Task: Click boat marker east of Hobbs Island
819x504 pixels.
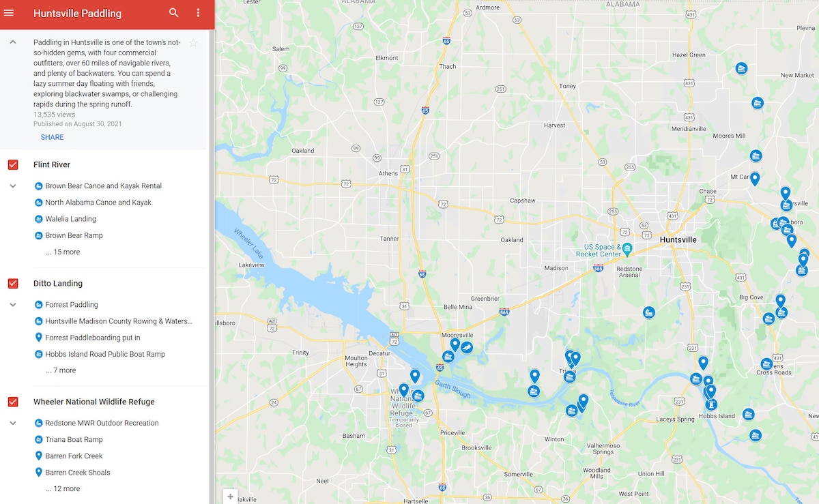Action: point(748,415)
